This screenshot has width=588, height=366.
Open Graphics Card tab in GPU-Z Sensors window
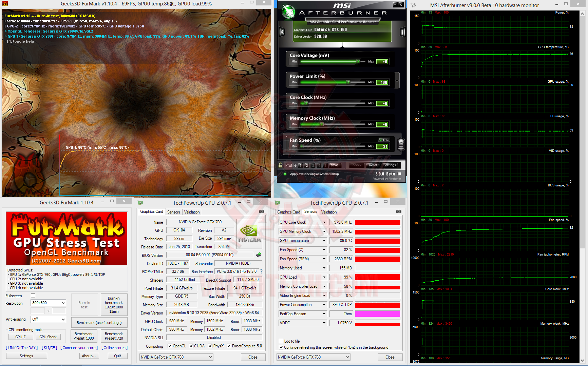tap(289, 212)
